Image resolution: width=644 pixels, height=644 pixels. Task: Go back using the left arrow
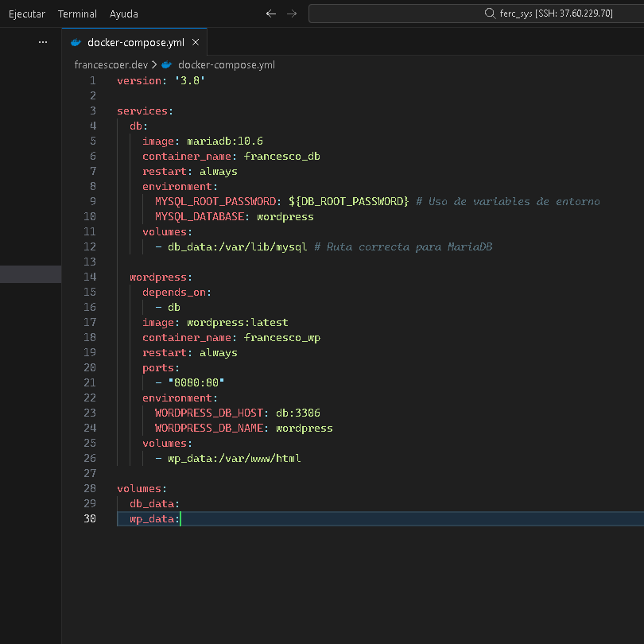[x=271, y=14]
